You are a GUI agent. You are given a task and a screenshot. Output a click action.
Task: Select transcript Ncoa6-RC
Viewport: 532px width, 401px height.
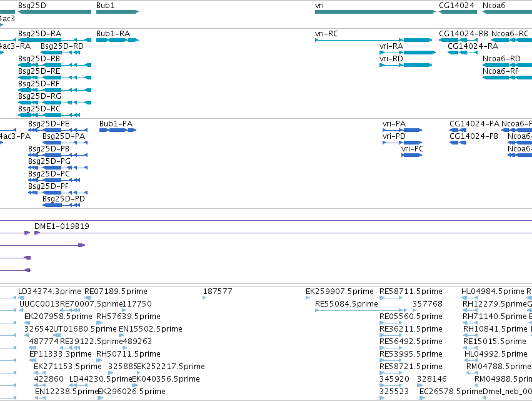point(511,40)
